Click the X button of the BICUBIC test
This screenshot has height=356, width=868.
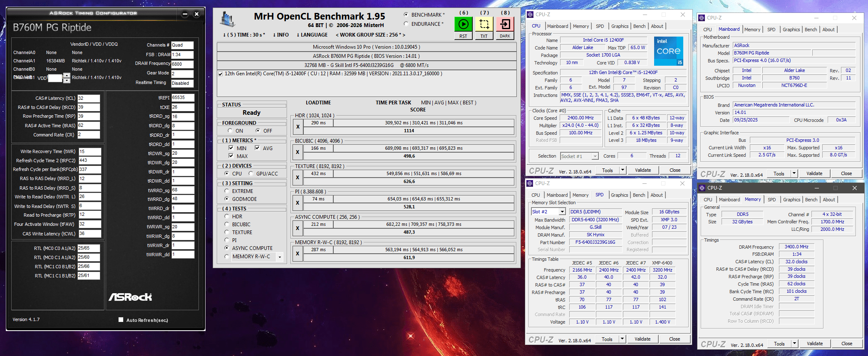coord(298,152)
